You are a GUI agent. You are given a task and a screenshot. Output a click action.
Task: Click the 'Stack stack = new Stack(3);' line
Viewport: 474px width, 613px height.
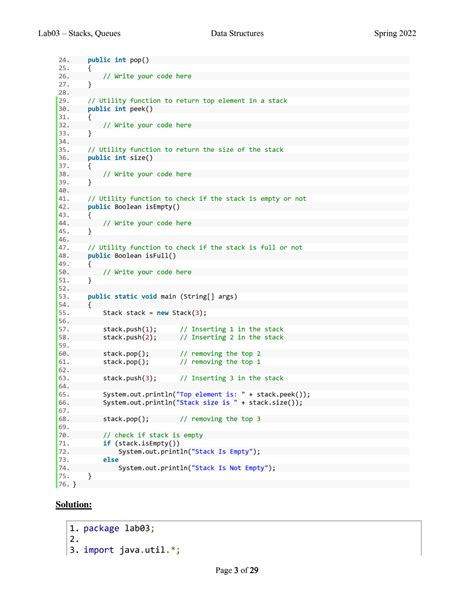click(154, 313)
